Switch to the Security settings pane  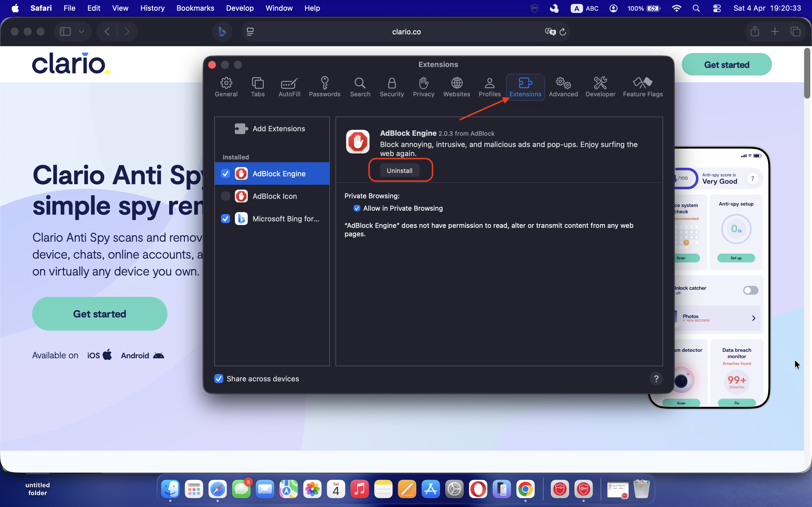(x=391, y=87)
